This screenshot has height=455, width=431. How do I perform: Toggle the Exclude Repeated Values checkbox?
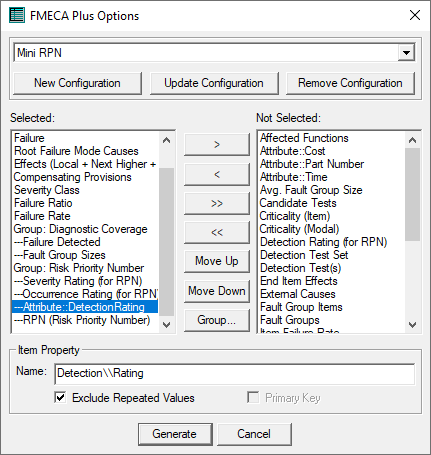click(x=60, y=397)
